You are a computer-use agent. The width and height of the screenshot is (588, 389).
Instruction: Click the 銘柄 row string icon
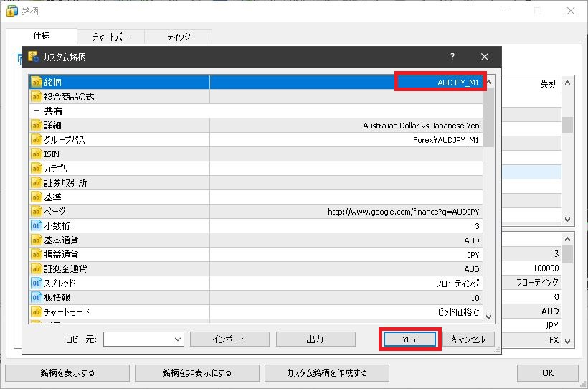coord(37,83)
